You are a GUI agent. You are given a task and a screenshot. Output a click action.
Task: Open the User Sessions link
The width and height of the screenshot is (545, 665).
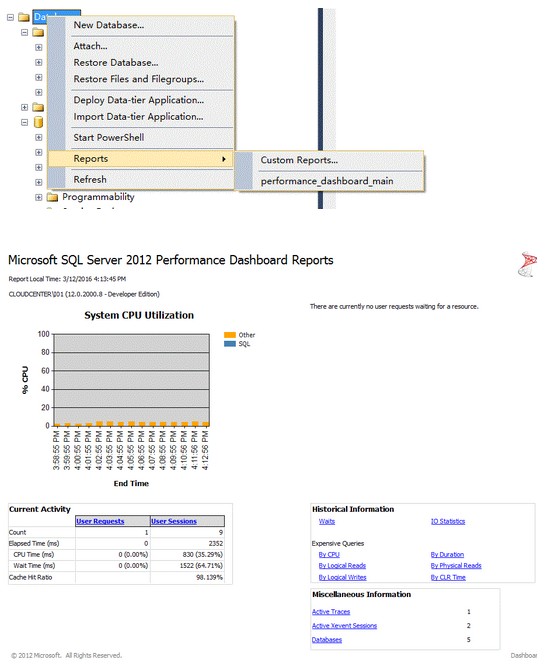pyautogui.click(x=174, y=521)
